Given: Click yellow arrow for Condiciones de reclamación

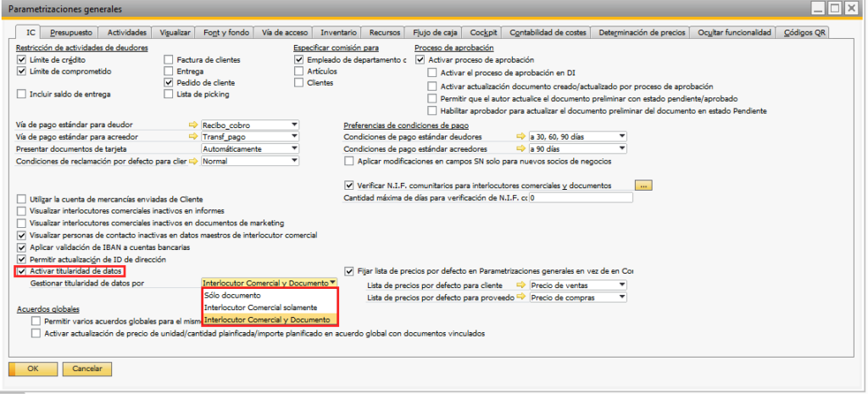Looking at the screenshot, I should click(x=193, y=161).
